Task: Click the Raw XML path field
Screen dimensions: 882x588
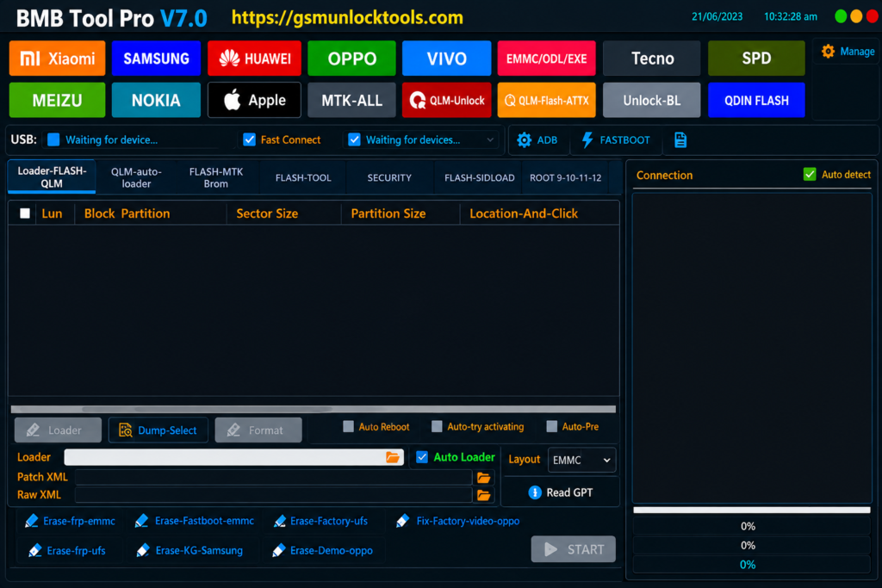Action: coord(273,495)
